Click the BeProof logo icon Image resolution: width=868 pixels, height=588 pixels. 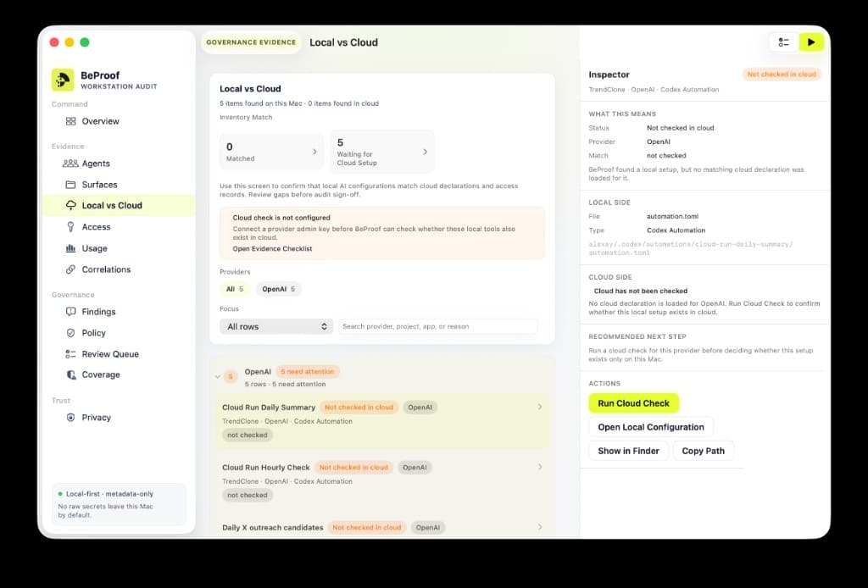tap(63, 80)
